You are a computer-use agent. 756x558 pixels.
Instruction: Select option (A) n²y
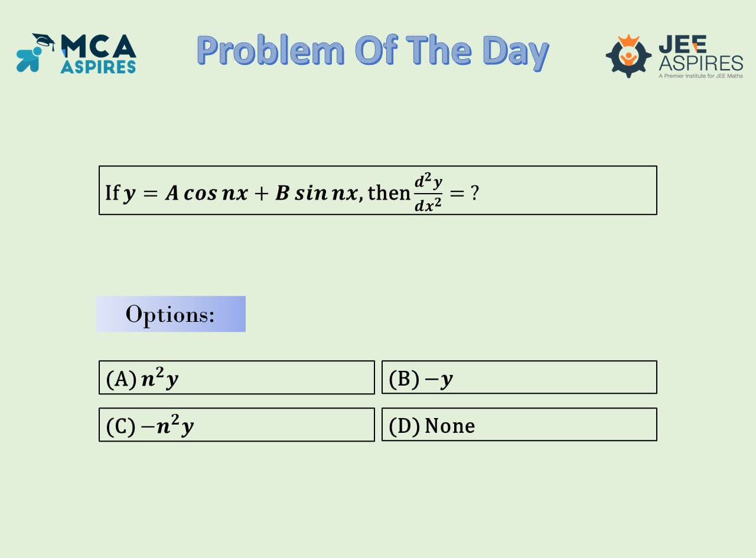pos(237,377)
